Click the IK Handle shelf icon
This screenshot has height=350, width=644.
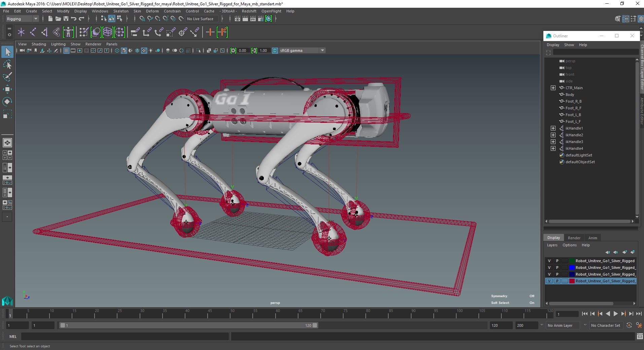[44, 32]
